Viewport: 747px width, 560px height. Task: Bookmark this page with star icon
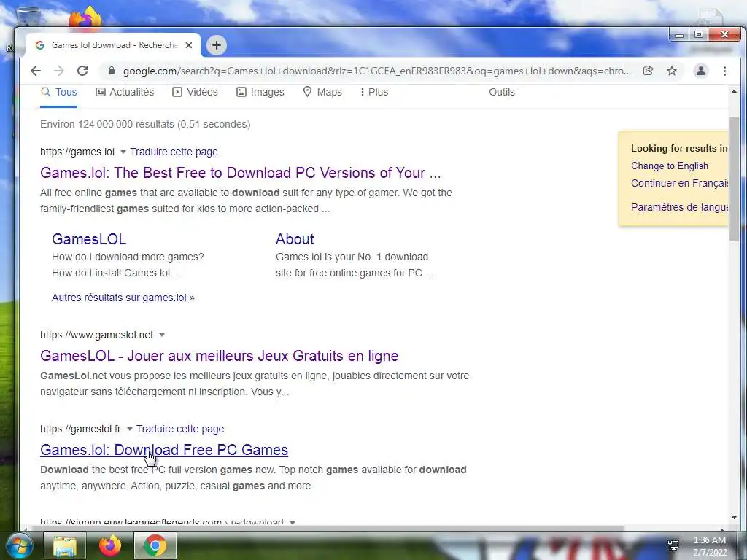point(672,71)
